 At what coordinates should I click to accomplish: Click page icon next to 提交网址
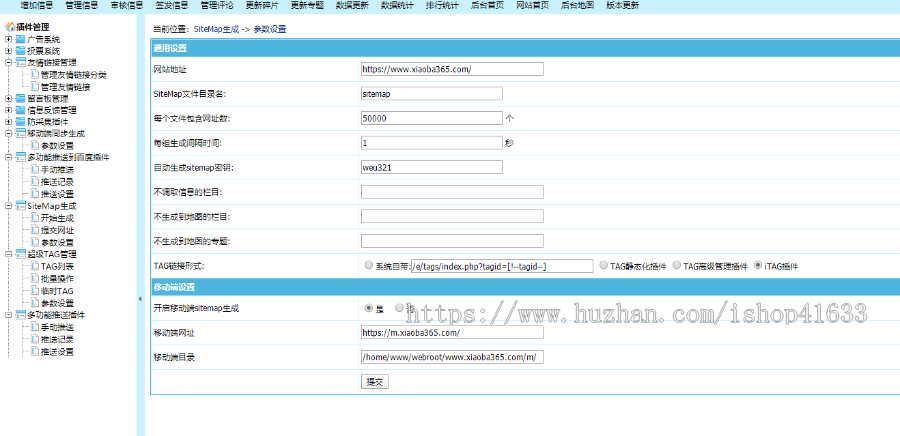point(34,230)
